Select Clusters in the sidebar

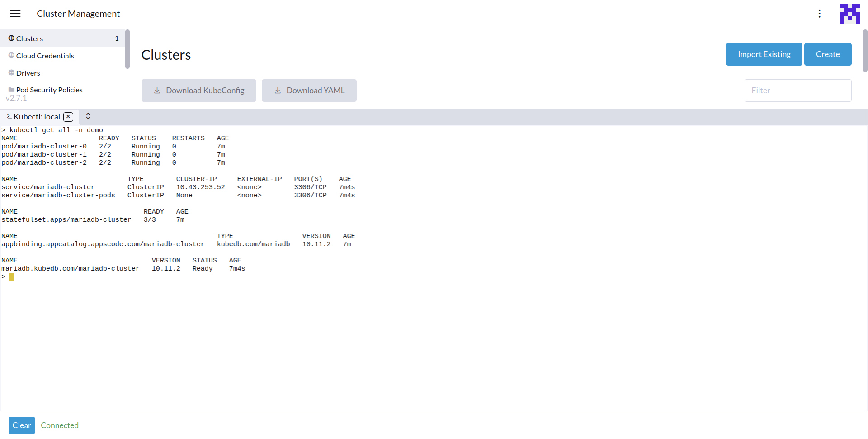tap(30, 38)
